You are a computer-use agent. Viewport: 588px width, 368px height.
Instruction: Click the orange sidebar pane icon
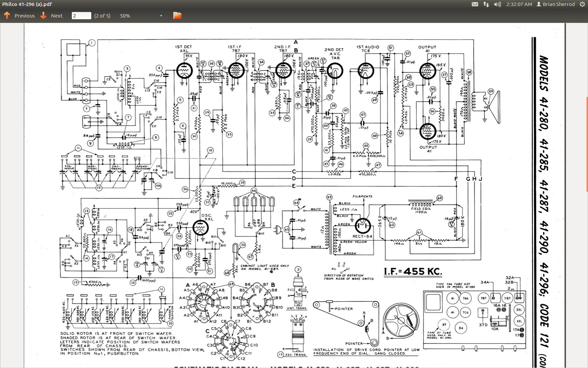pos(177,15)
